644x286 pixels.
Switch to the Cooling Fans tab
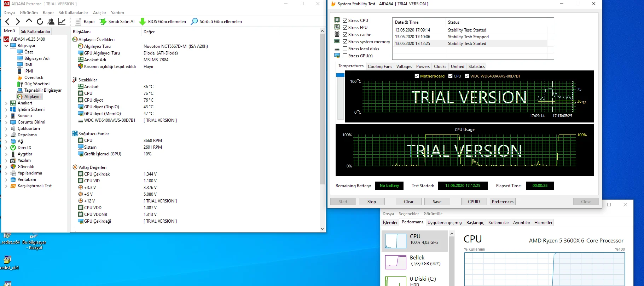coord(380,67)
